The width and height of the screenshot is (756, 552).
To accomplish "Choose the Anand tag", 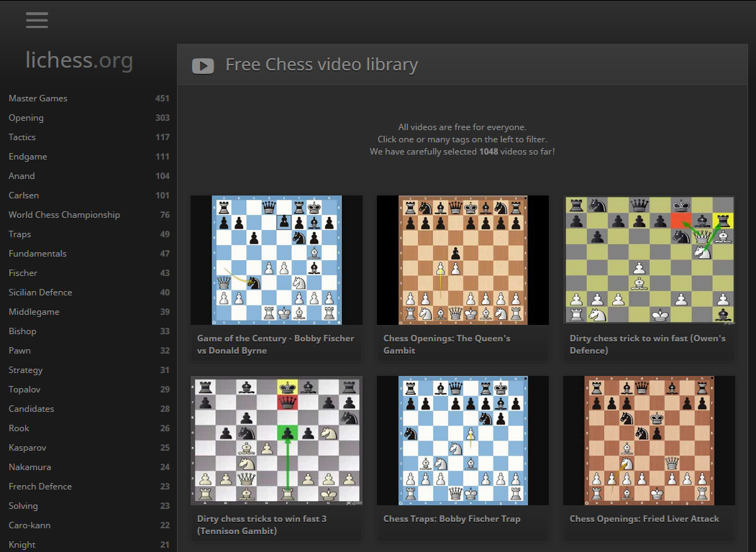I will click(x=88, y=176).
